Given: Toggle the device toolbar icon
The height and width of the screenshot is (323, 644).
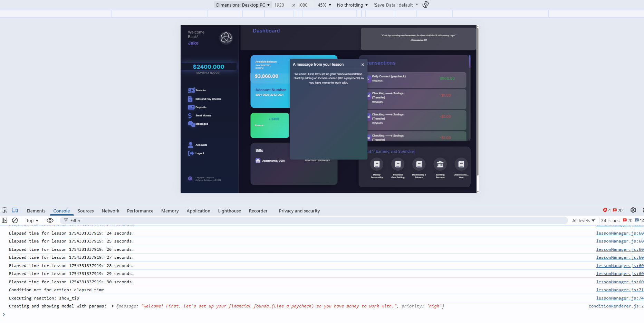Looking at the screenshot, I should tap(15, 210).
